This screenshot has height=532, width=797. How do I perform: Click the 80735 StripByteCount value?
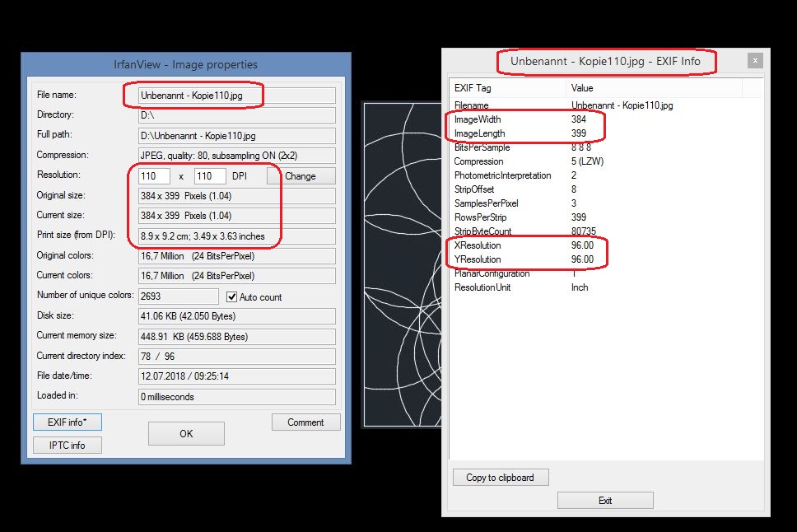click(584, 231)
